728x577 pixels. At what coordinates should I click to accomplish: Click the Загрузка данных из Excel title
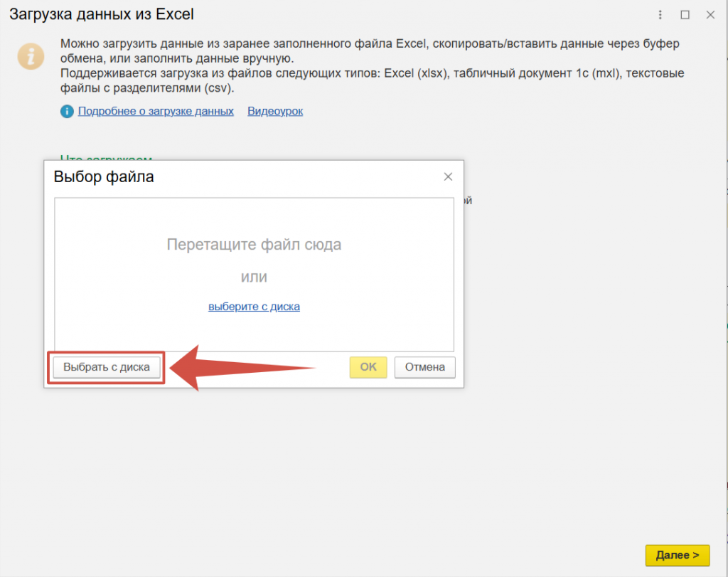tap(101, 14)
